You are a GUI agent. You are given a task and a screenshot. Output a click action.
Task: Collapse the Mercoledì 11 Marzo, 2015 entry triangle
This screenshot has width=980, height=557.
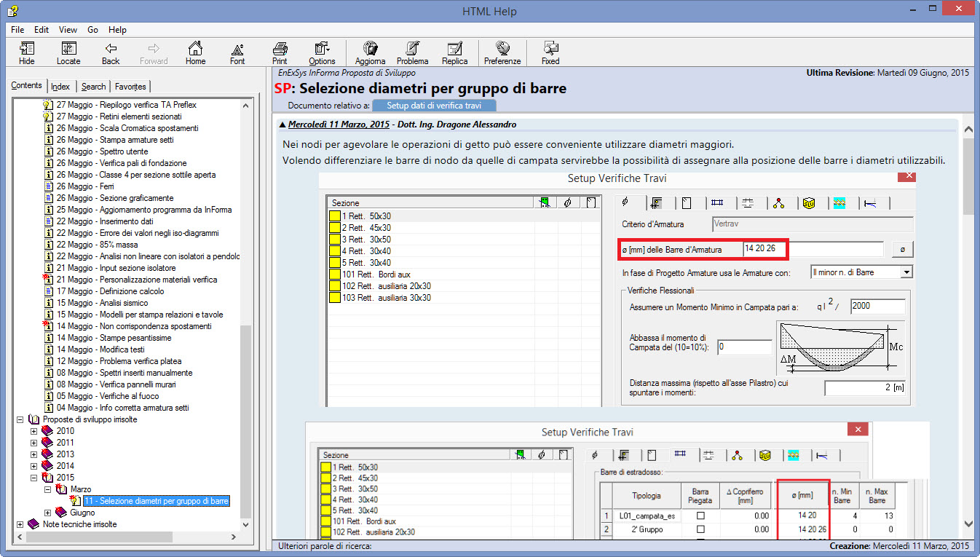pyautogui.click(x=282, y=125)
